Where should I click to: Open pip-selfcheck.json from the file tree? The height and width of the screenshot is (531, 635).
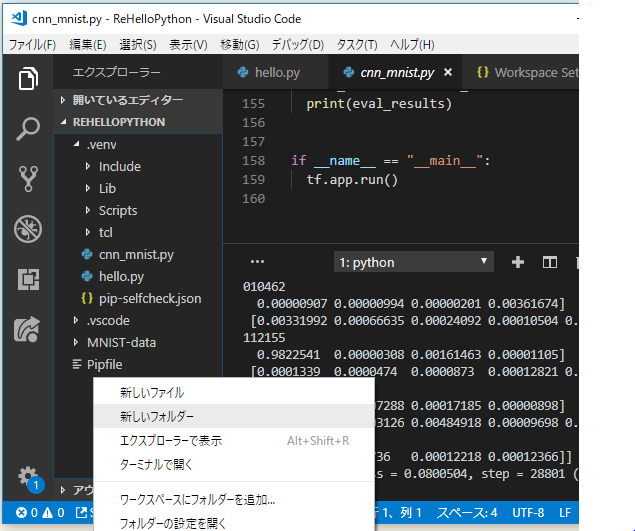(150, 299)
